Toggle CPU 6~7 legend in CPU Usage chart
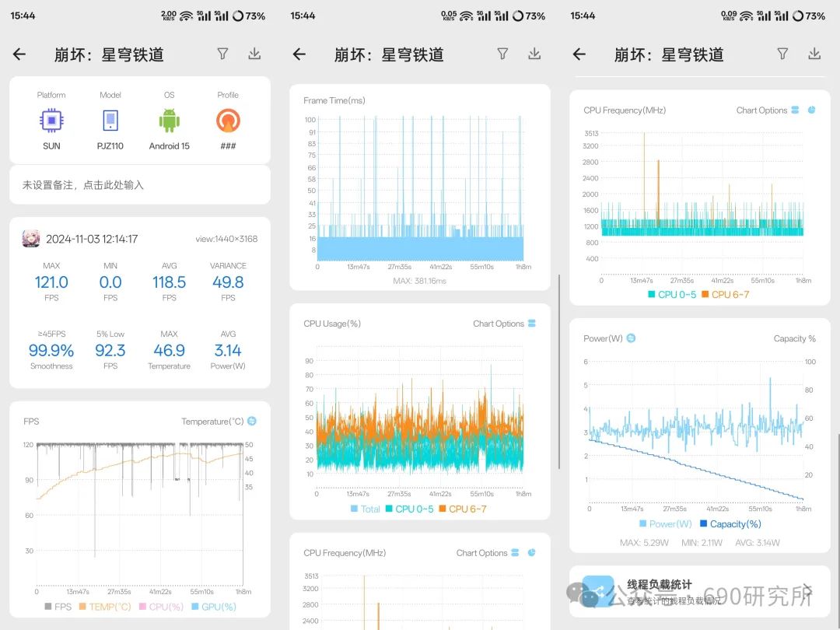The width and height of the screenshot is (840, 630). tap(463, 509)
